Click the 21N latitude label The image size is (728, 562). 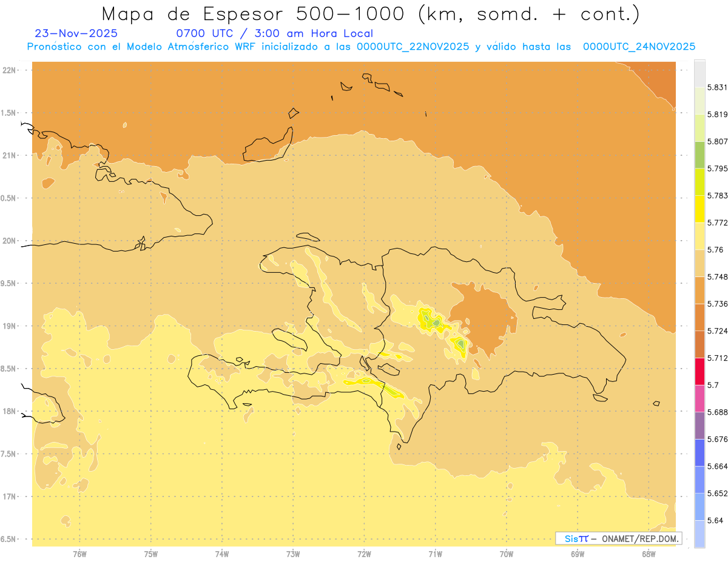click(x=10, y=155)
